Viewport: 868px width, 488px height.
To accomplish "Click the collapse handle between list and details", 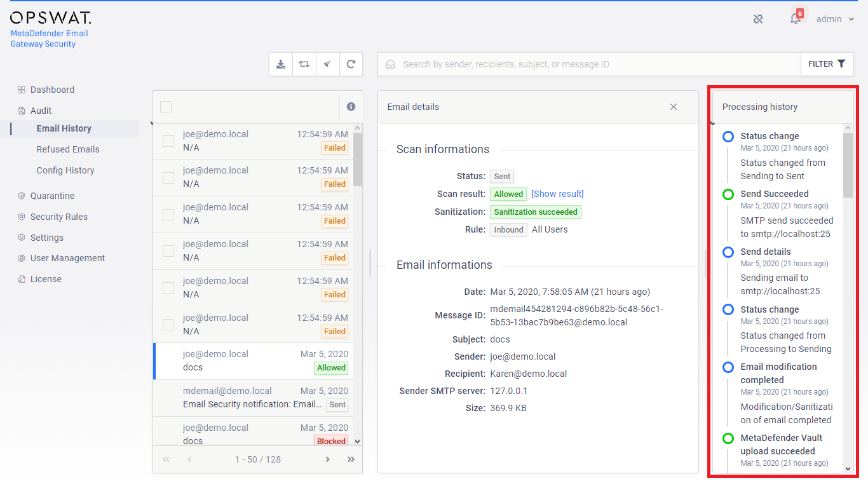I will 370,263.
